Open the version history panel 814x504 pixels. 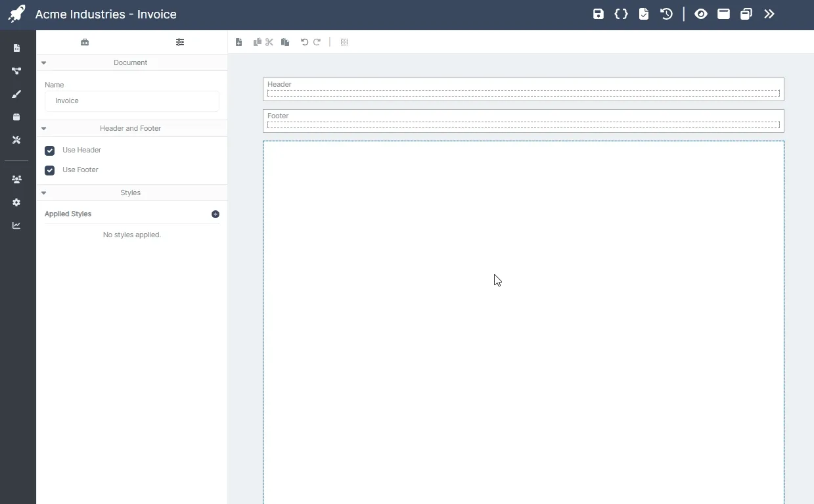pyautogui.click(x=666, y=13)
